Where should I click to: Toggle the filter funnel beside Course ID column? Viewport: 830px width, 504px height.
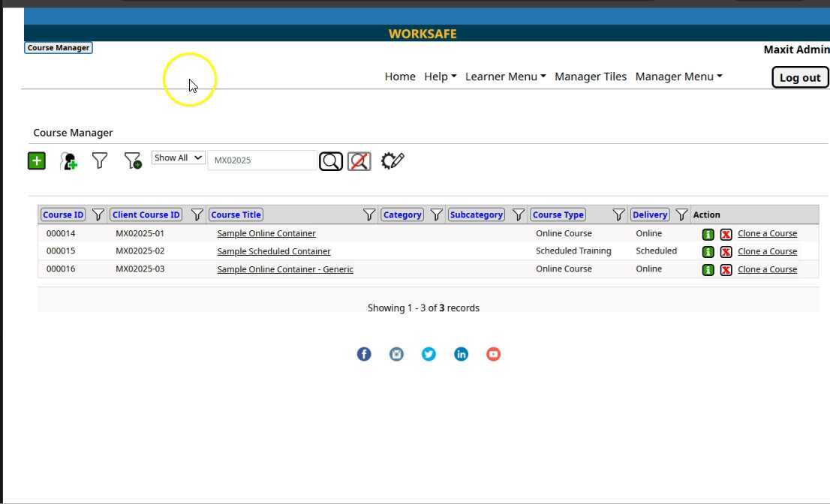[x=98, y=215]
